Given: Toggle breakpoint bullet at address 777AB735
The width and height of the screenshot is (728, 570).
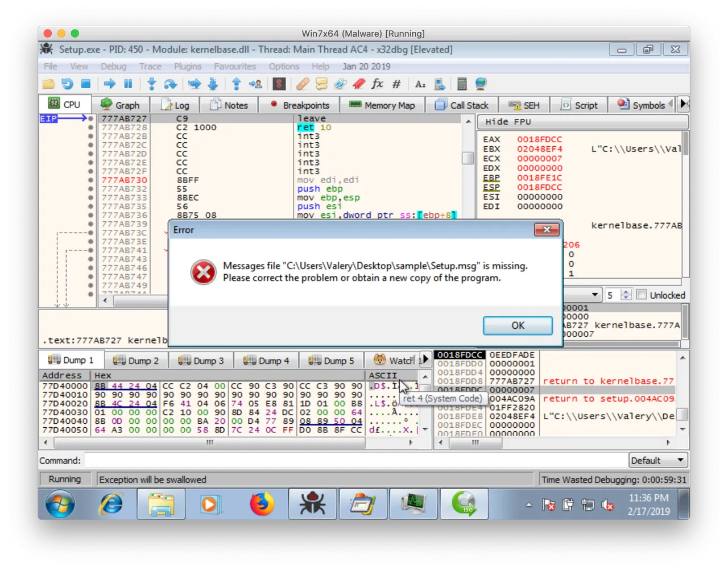Looking at the screenshot, I should [x=90, y=206].
